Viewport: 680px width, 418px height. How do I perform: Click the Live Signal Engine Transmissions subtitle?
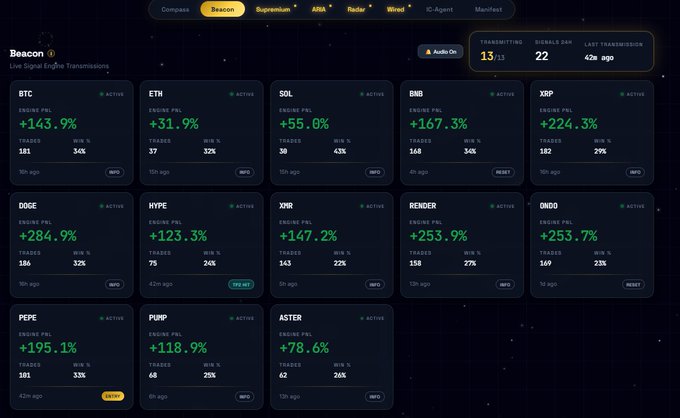pos(59,66)
